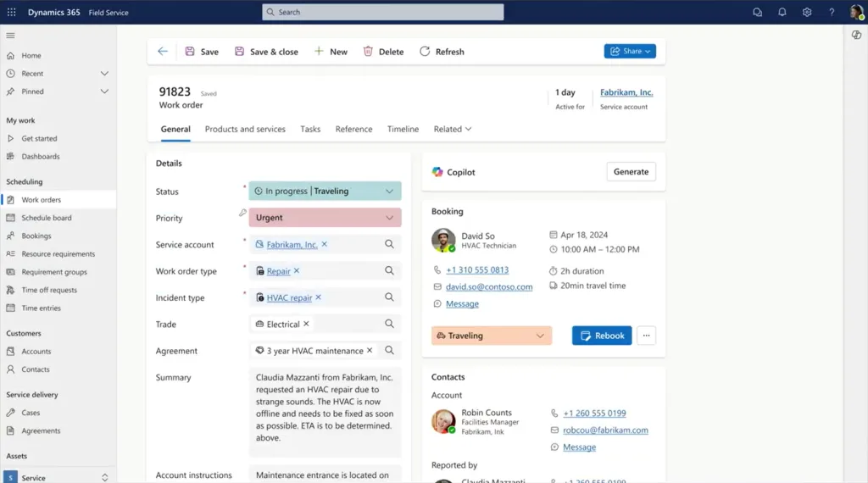The width and height of the screenshot is (868, 483).
Task: Click the Summary text area
Action: pyautogui.click(x=325, y=412)
